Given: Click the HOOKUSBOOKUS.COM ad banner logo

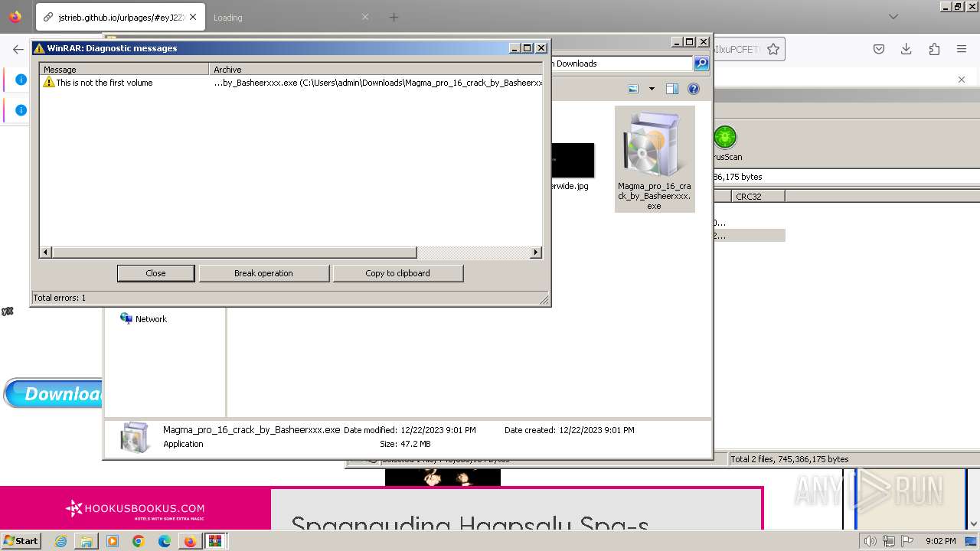Looking at the screenshot, I should [136, 508].
